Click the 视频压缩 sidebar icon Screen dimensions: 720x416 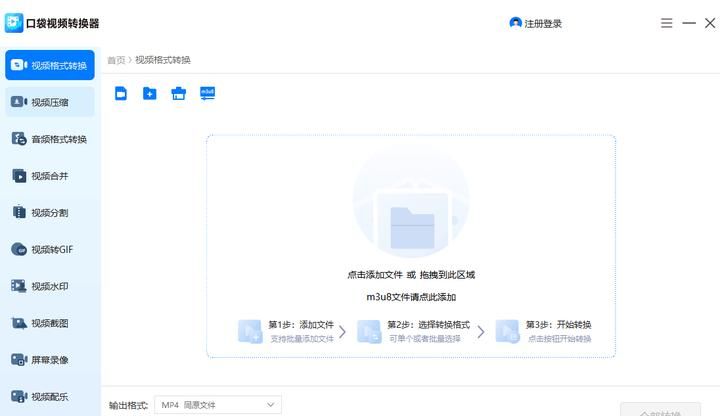point(19,101)
